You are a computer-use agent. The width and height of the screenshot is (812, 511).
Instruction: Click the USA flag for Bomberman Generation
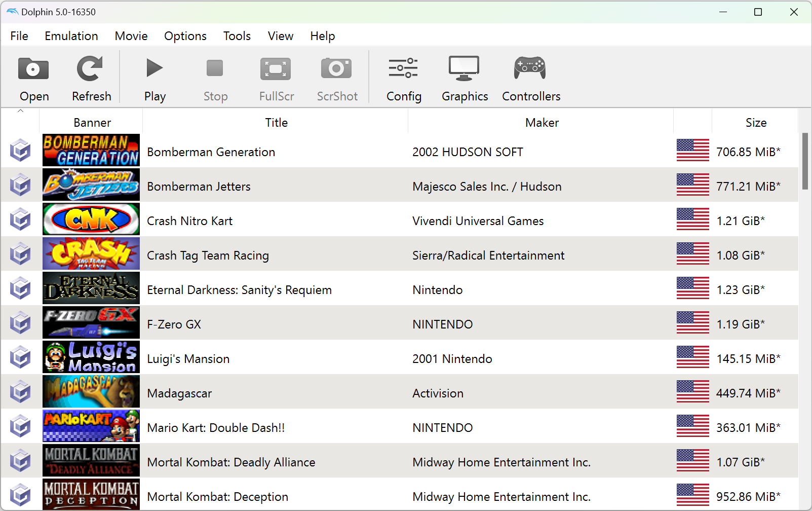(x=693, y=150)
